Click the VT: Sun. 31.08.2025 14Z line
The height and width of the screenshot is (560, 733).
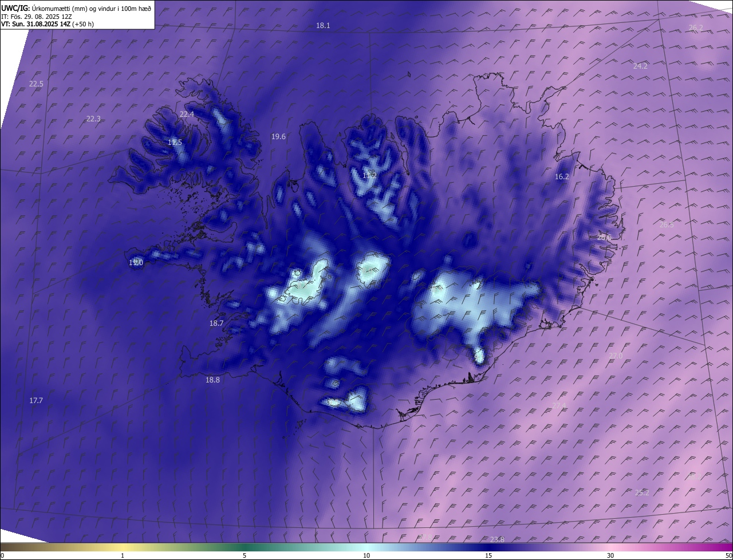(48, 24)
